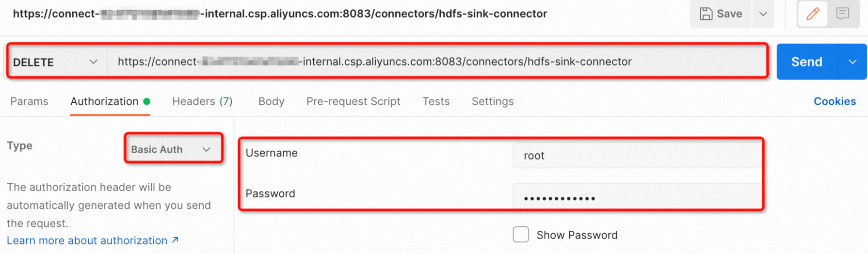Open the comments icon panel
The height and width of the screenshot is (254, 868).
coord(843,14)
